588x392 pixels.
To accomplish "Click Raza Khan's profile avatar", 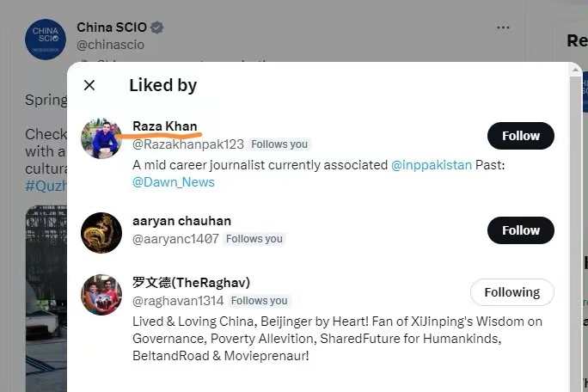I will point(101,138).
